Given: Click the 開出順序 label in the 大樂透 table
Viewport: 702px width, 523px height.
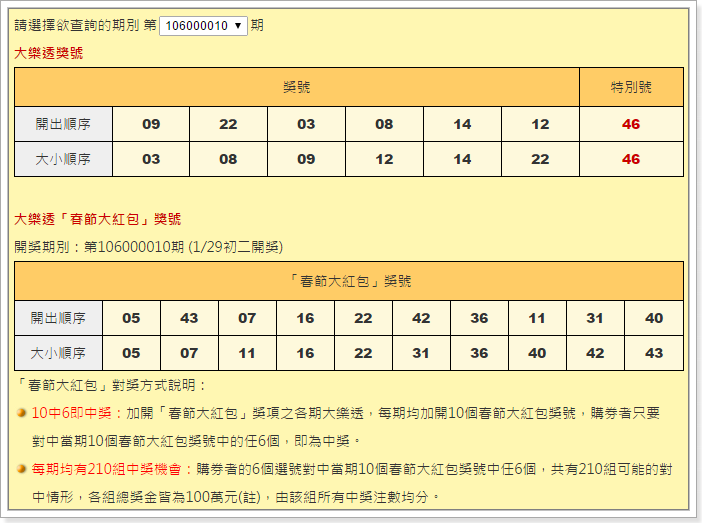Looking at the screenshot, I should (63, 124).
